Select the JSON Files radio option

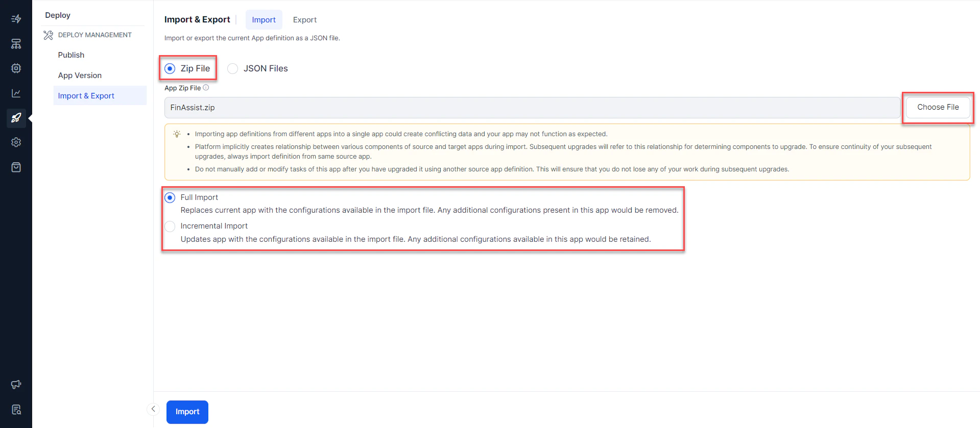(232, 68)
